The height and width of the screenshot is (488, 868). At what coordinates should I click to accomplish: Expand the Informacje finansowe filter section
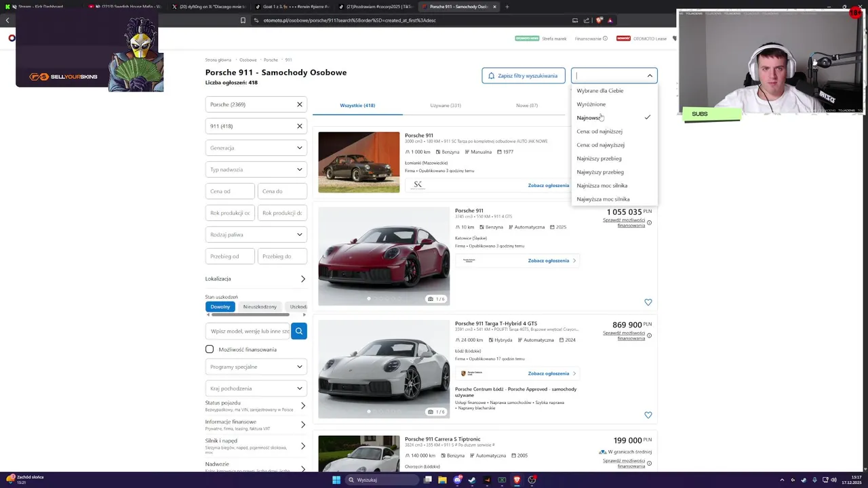click(256, 425)
